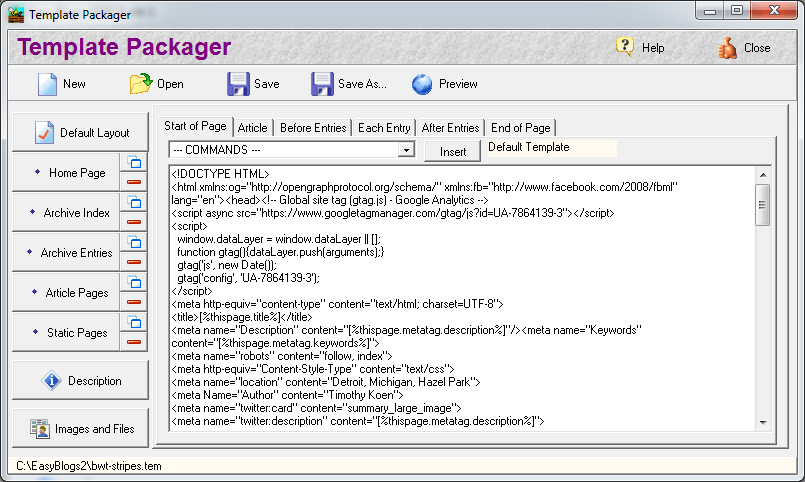805x482 pixels.
Task: Open the End of Page tab
Action: [521, 128]
